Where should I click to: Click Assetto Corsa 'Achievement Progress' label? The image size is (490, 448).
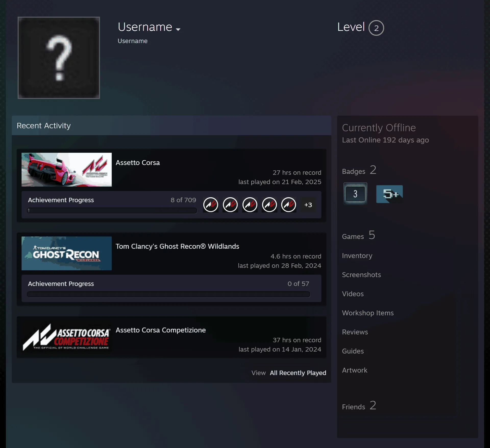coord(61,200)
